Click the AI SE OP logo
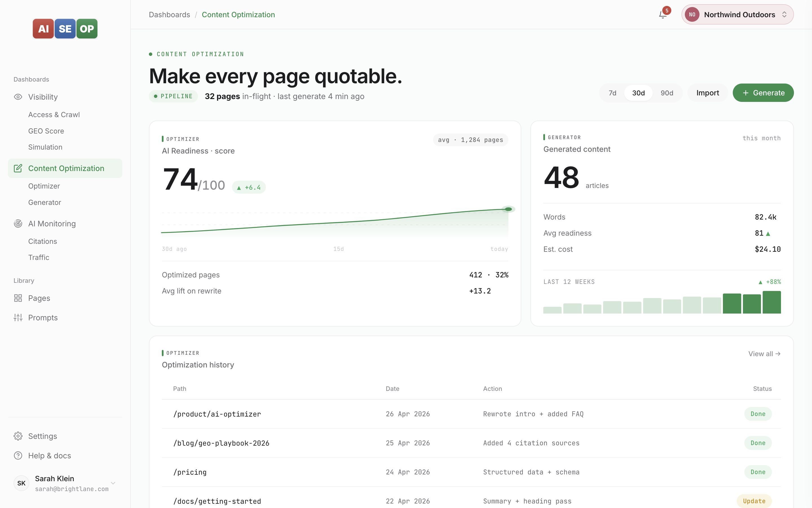 [x=65, y=29]
